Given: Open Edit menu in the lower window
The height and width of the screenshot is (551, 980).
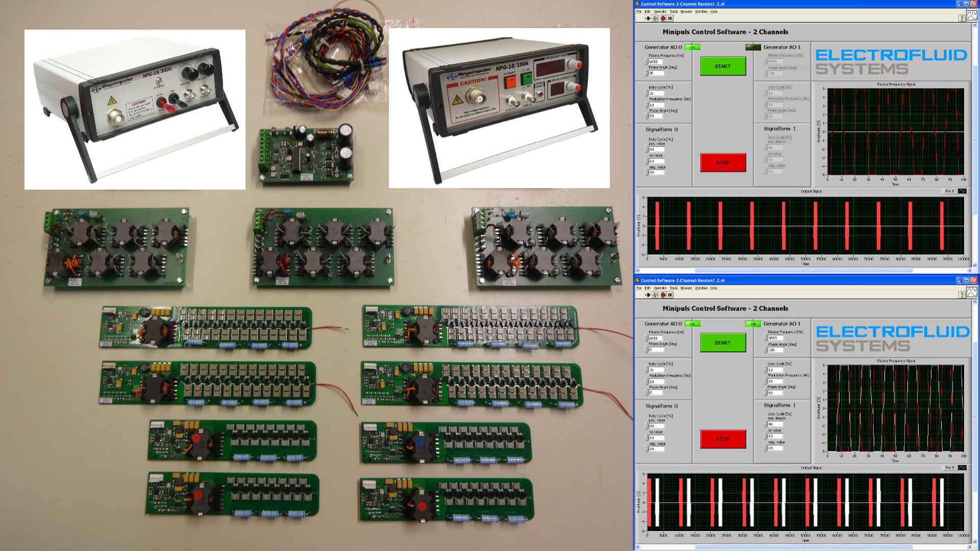Looking at the screenshot, I should (x=647, y=288).
